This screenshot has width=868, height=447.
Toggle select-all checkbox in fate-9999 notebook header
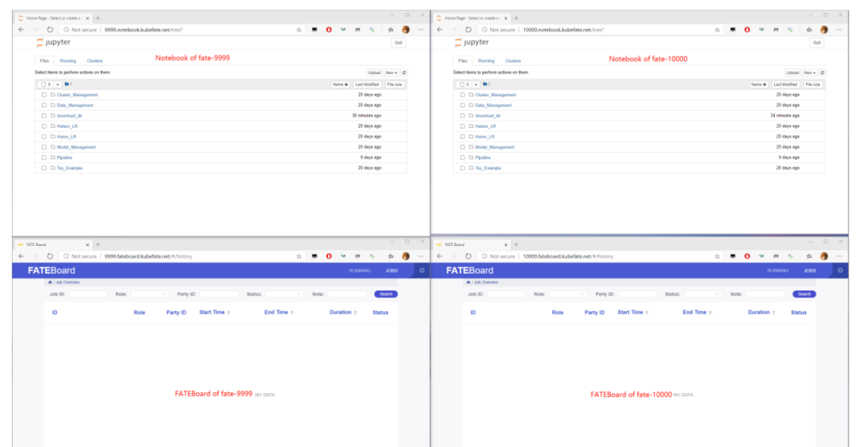tap(43, 84)
